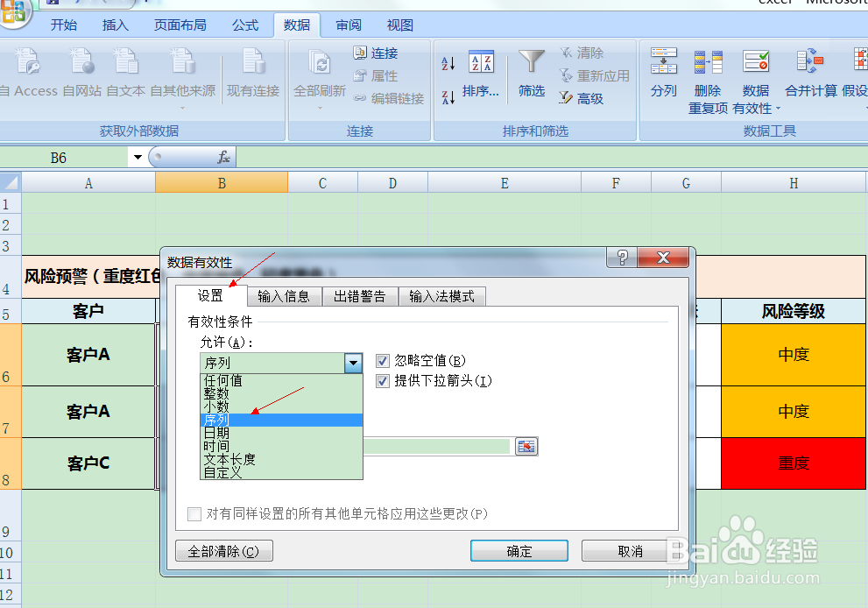This screenshot has height=608, width=868.
Task: Open the 视图 ribbon tab
Action: [399, 25]
